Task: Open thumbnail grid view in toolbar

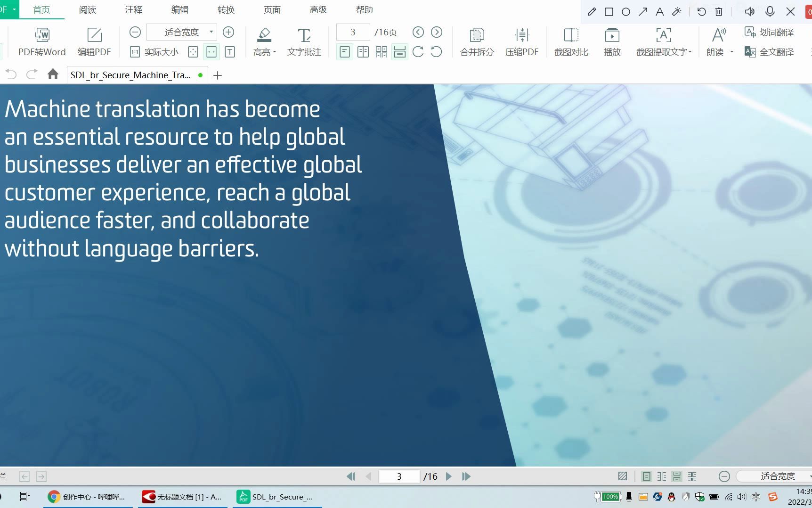Action: point(382,52)
